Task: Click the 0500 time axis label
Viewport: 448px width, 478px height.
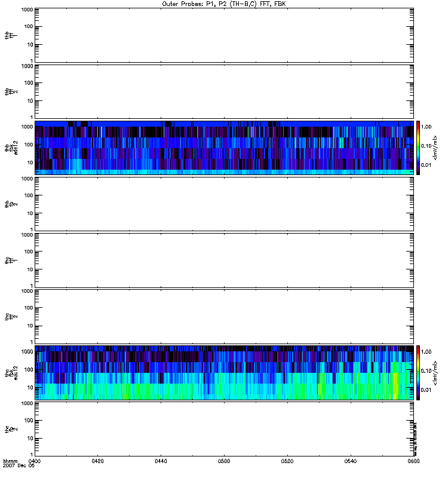Action: pos(224,461)
